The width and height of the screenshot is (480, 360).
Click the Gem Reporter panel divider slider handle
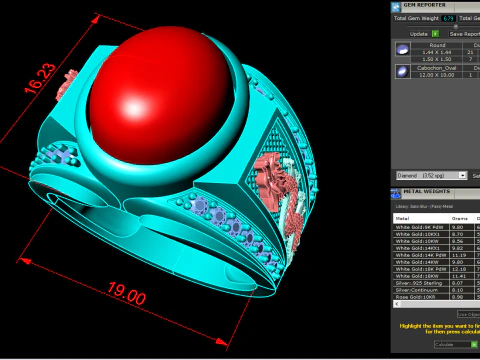coord(456,26)
